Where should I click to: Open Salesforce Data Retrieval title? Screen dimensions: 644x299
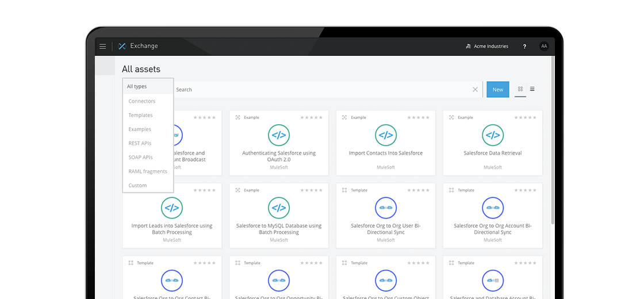[493, 153]
